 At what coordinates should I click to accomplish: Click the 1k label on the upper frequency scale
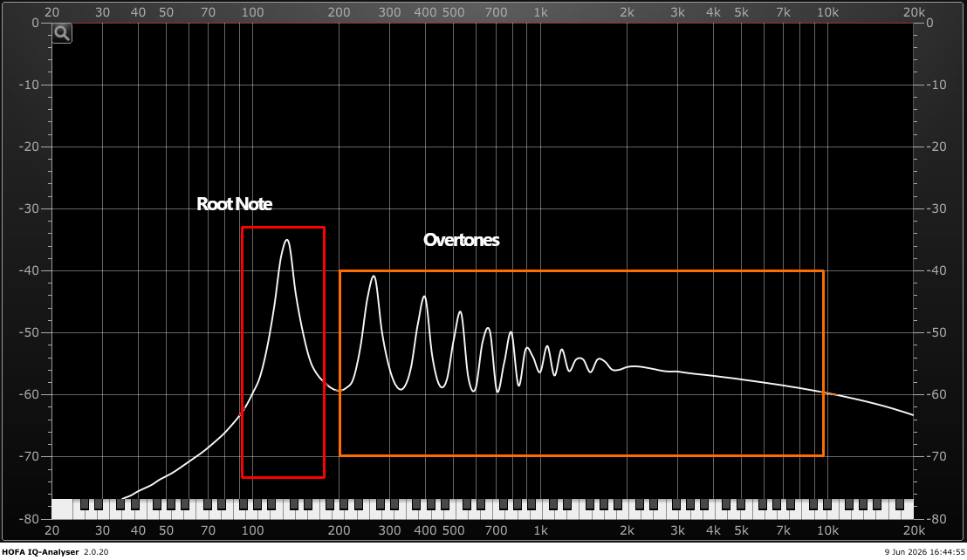pyautogui.click(x=540, y=12)
